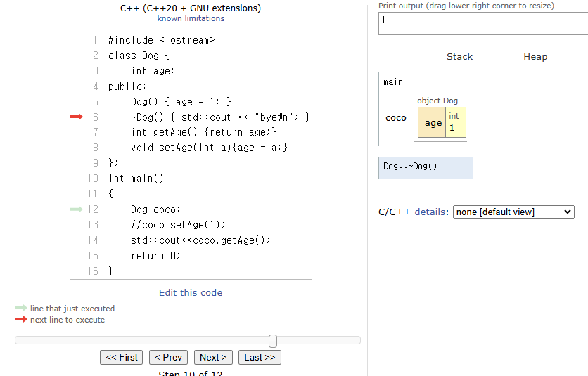The image size is (588, 376).
Task: Click inside the Print output text box
Action: [x=483, y=24]
